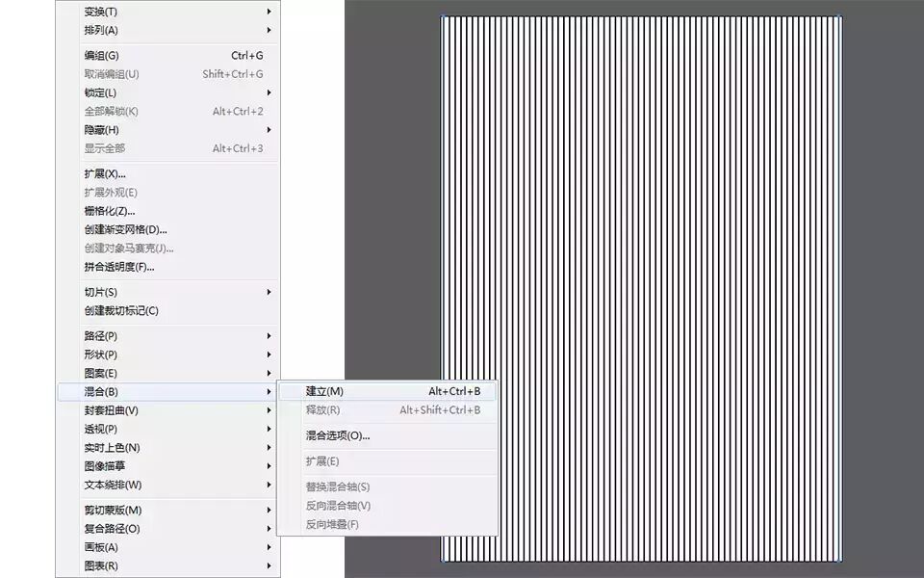The width and height of the screenshot is (924, 578).
Task: Click 建立(M) in the blend submenu
Action: pyautogui.click(x=387, y=391)
